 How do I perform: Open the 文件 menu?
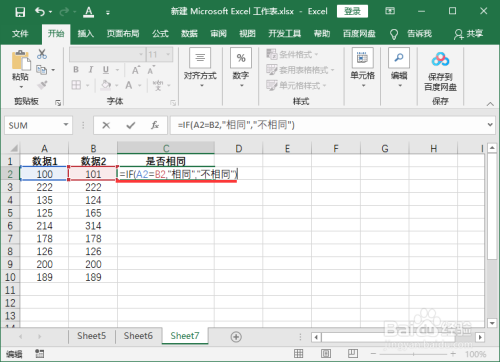20,33
